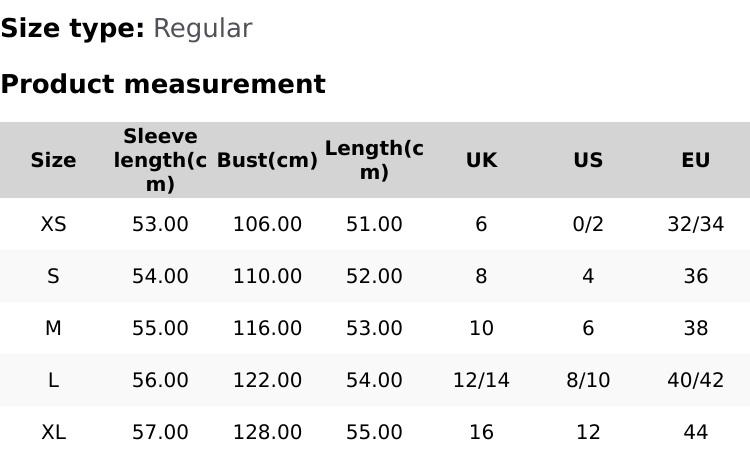Click the 12/14 UK size cell
This screenshot has height=458, width=750.
[x=481, y=380]
